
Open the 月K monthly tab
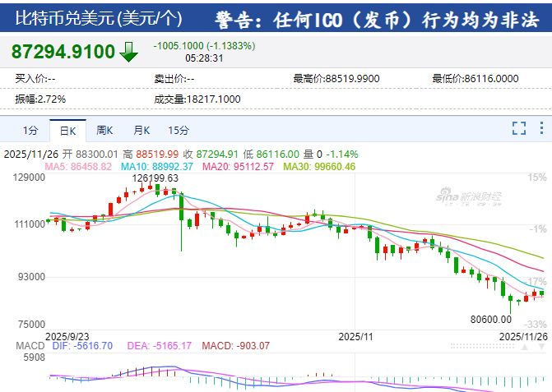pos(141,131)
